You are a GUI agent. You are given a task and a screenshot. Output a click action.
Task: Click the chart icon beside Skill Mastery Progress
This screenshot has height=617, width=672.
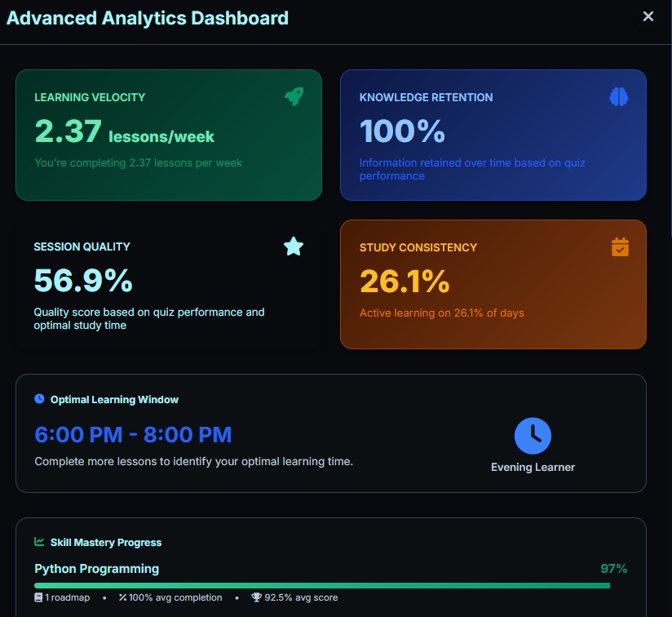(x=39, y=542)
